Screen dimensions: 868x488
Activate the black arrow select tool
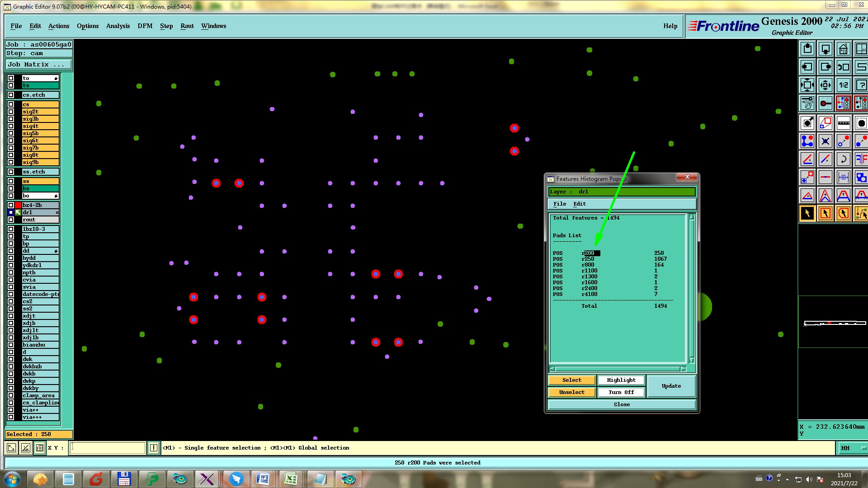[x=807, y=213]
